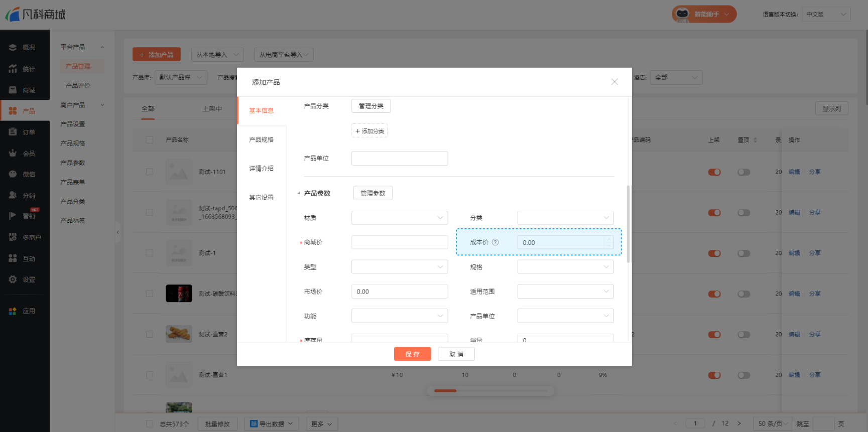The height and width of the screenshot is (432, 868).
Task: Go to previous page arrow in pagination
Action: coord(675,423)
